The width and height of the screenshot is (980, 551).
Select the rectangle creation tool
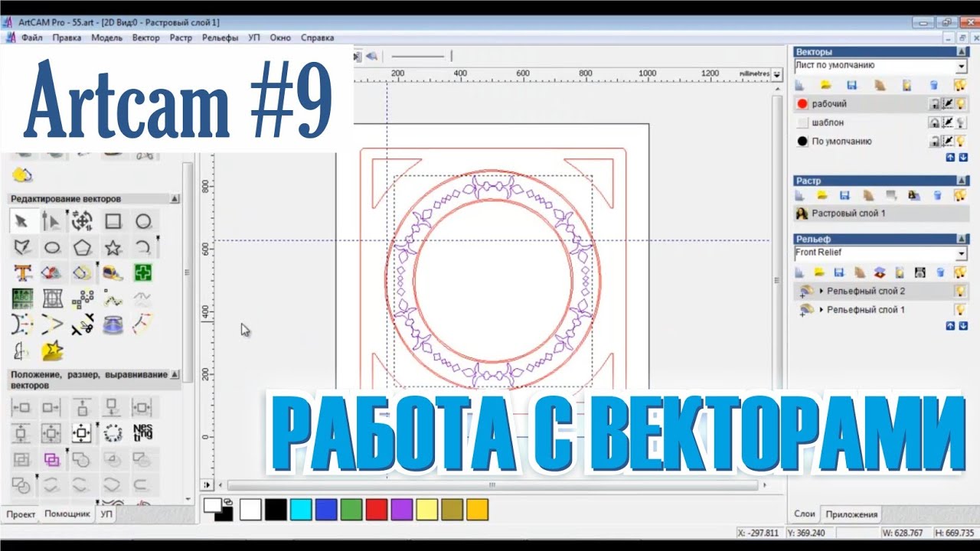coord(113,221)
